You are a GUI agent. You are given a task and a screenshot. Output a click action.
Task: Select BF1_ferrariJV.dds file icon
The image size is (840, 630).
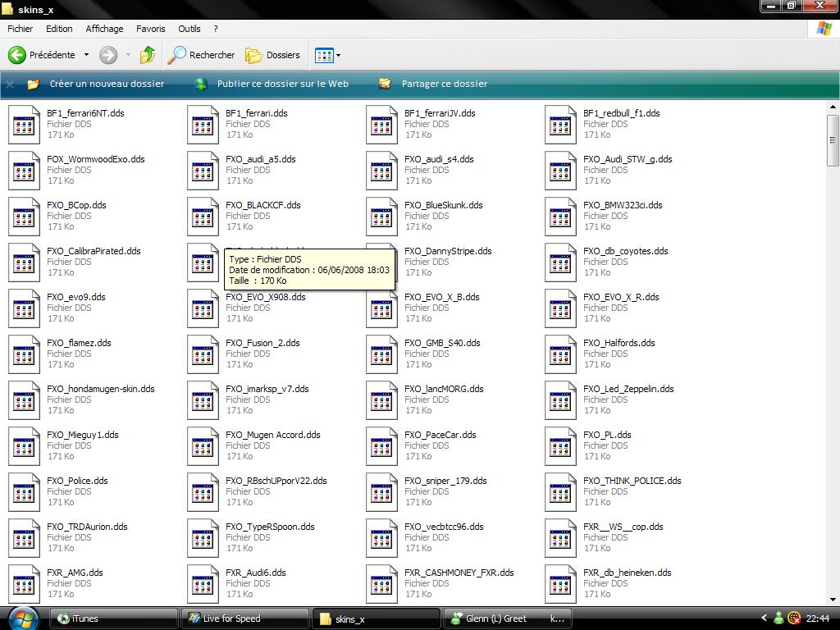(x=382, y=125)
